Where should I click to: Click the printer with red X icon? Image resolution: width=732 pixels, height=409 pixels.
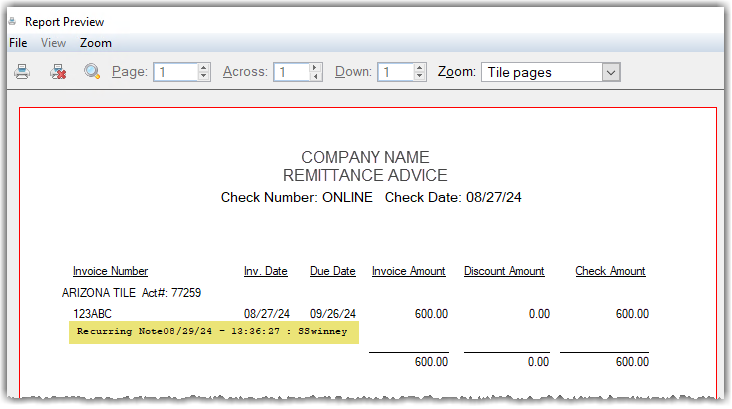(58, 71)
